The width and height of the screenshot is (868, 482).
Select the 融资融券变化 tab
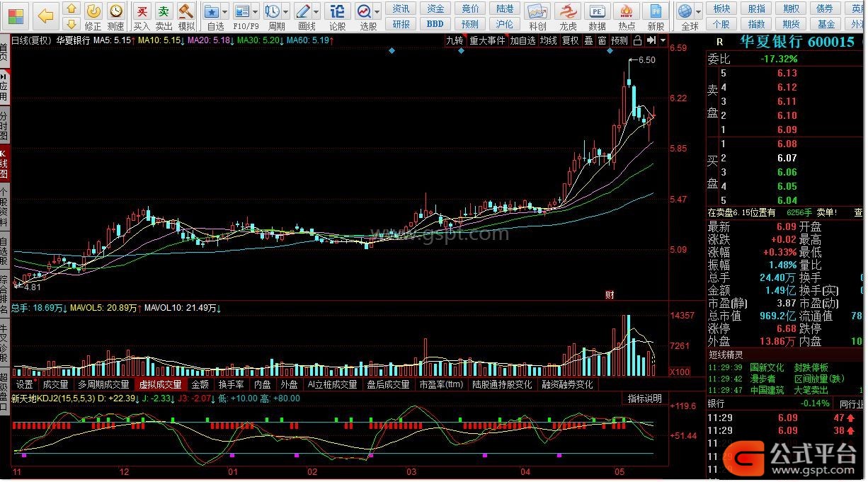[x=568, y=384]
